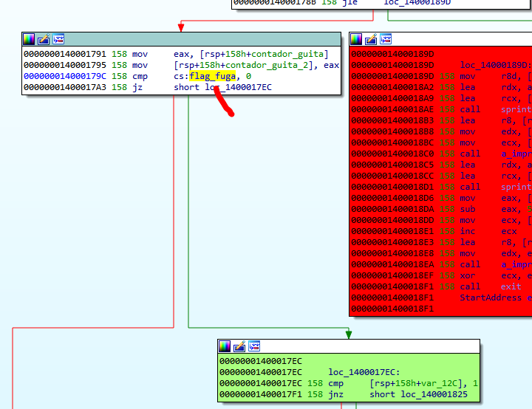This screenshot has height=409, width=532.
Task: Click the pencil edit icon in top-left block
Action: point(44,39)
